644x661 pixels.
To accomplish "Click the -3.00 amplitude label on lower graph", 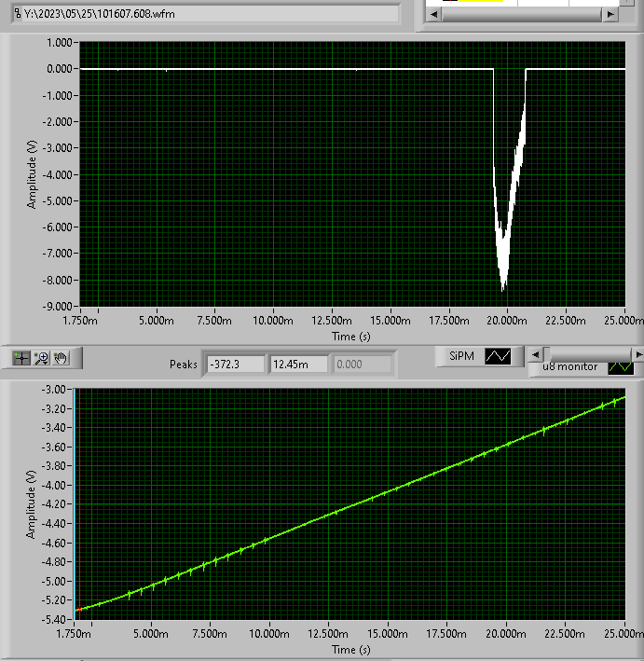I will pos(53,389).
